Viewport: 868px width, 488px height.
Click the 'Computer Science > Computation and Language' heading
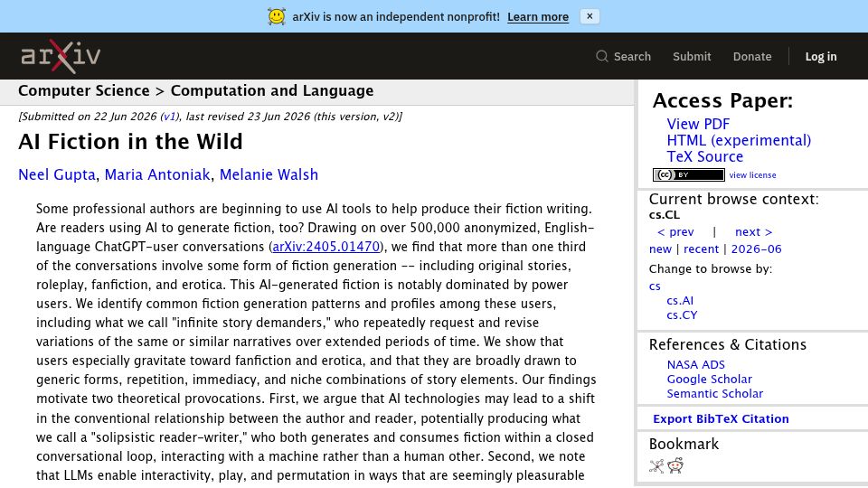195,90
